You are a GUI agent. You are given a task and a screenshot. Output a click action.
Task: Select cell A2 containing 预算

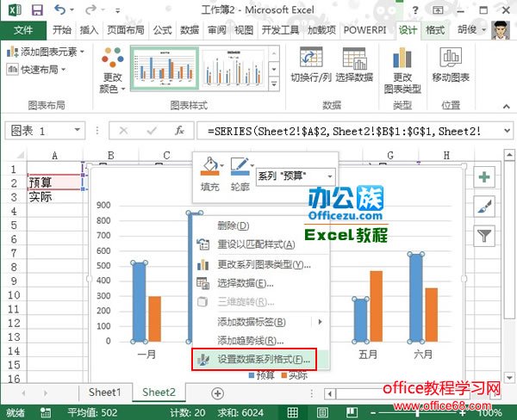pyautogui.click(x=55, y=182)
